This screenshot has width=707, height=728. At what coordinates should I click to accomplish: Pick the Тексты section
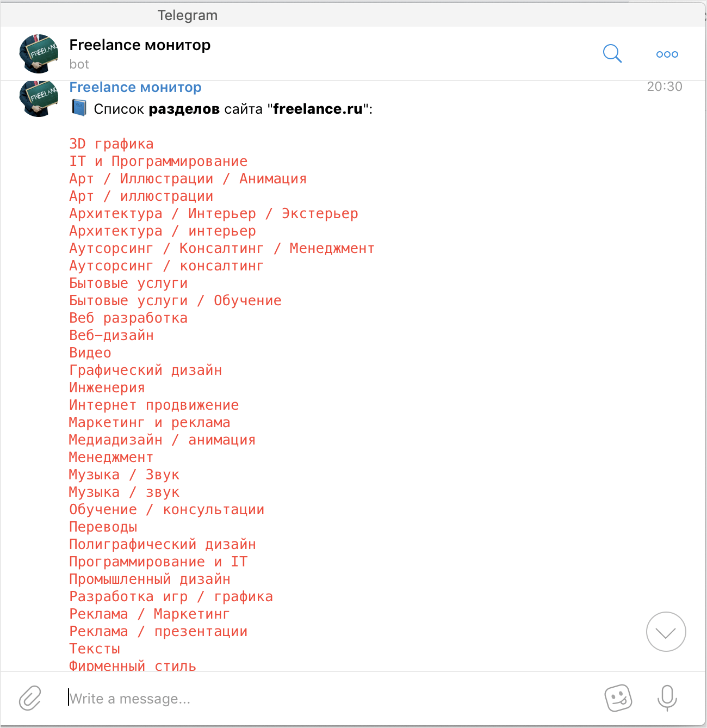tap(95, 649)
